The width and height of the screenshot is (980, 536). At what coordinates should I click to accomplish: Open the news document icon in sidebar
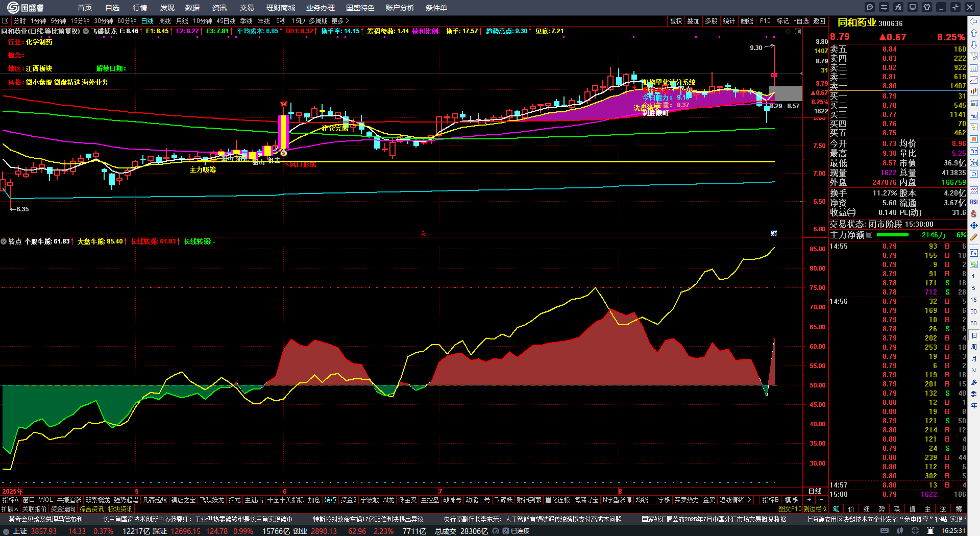click(x=974, y=104)
